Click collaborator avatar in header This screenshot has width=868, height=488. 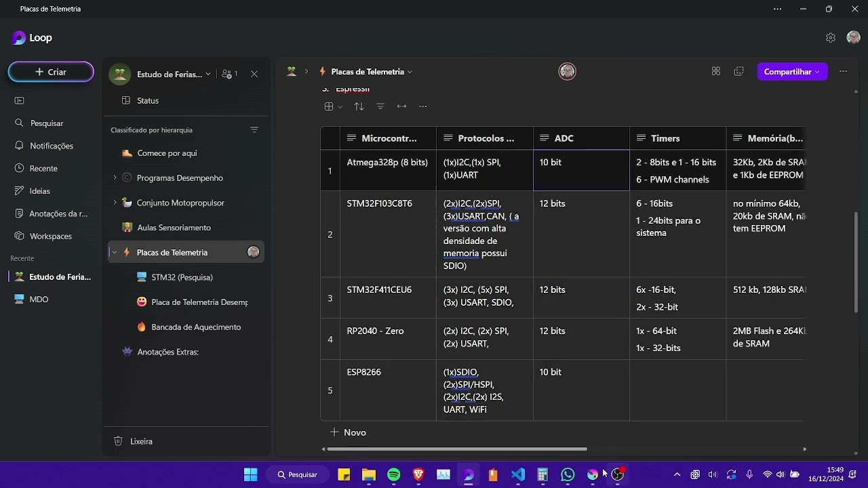(568, 71)
